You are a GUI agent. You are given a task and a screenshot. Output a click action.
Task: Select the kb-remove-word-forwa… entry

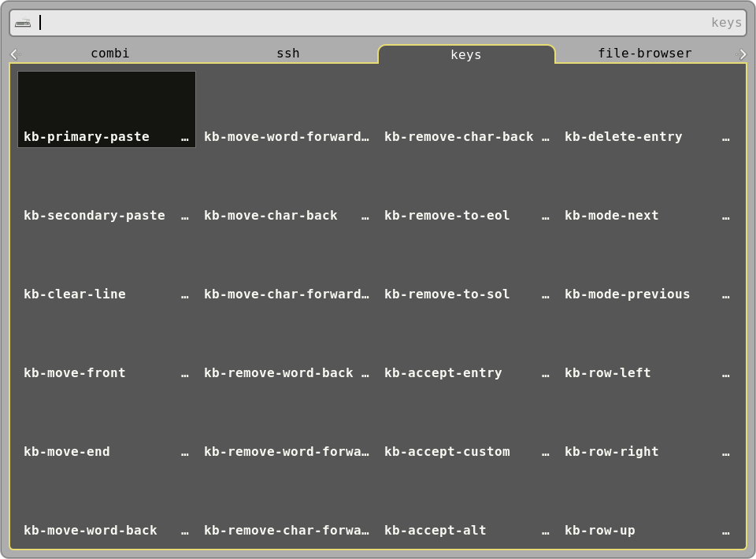[x=287, y=424]
